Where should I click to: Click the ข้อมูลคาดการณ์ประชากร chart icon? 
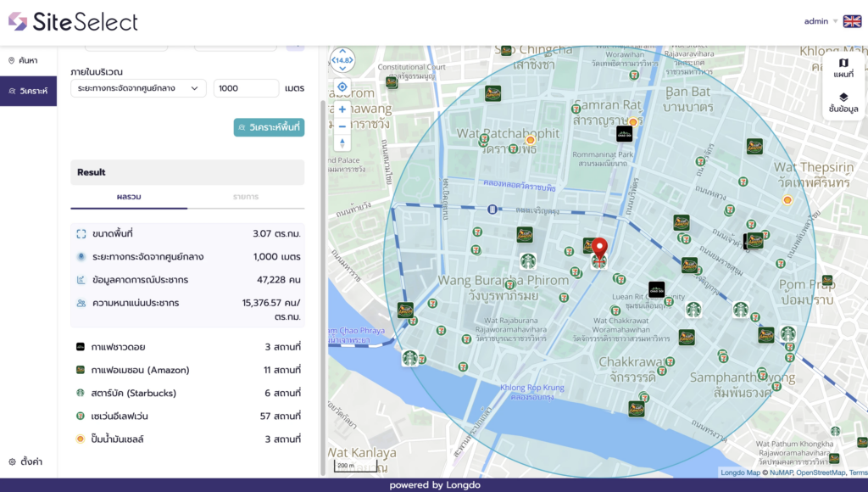tap(81, 280)
